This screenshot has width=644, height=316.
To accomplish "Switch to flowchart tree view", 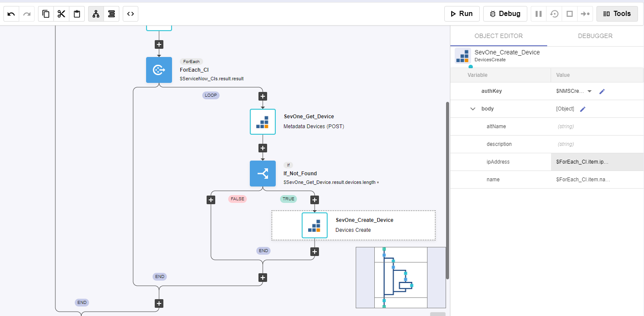I will pos(96,14).
